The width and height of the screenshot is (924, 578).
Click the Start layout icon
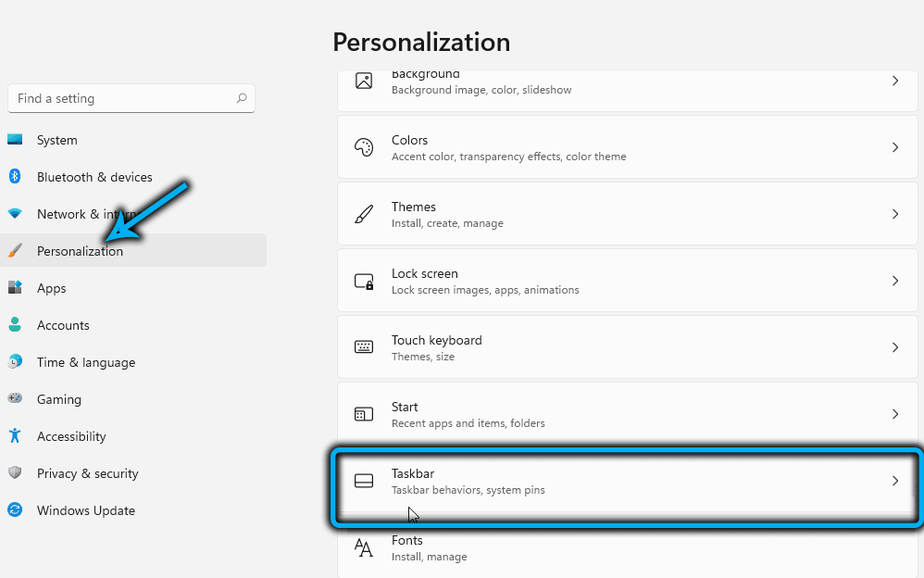point(364,414)
